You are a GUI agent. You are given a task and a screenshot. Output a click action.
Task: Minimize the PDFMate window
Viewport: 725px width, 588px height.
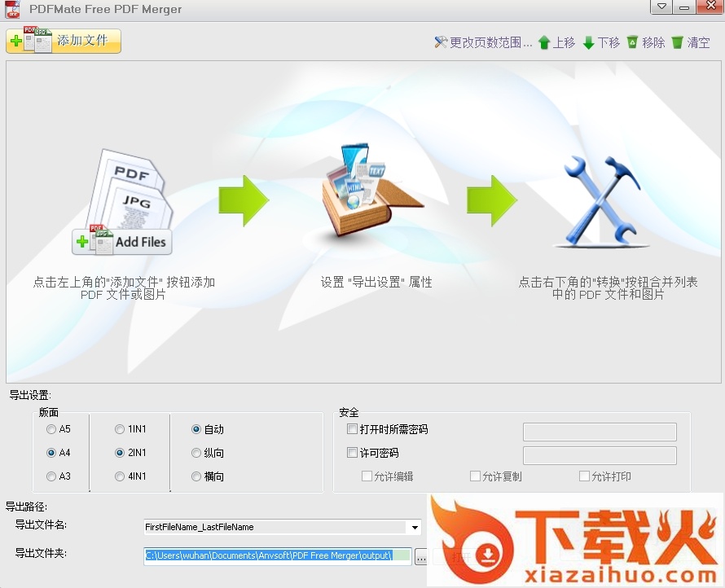684,7
